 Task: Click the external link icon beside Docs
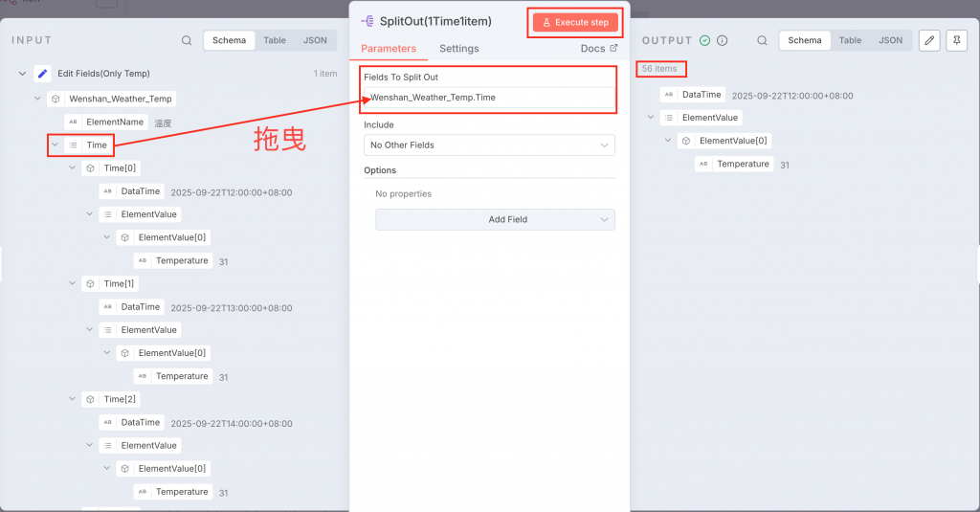click(613, 48)
